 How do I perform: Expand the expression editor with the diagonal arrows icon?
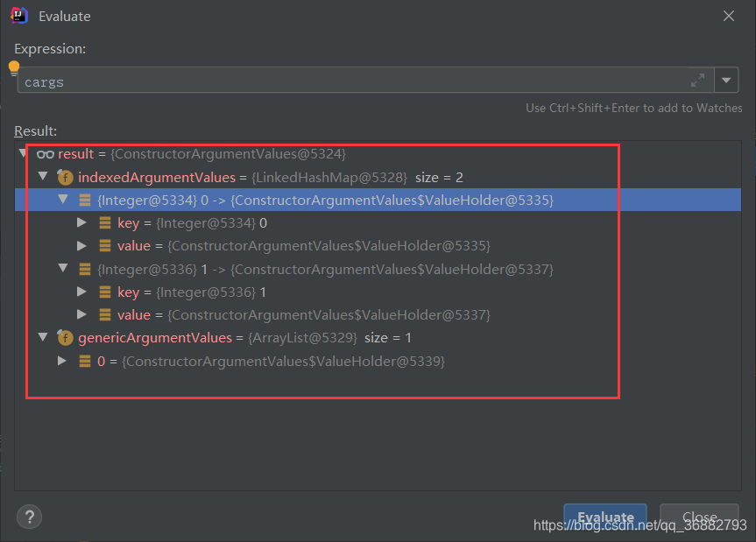697,80
